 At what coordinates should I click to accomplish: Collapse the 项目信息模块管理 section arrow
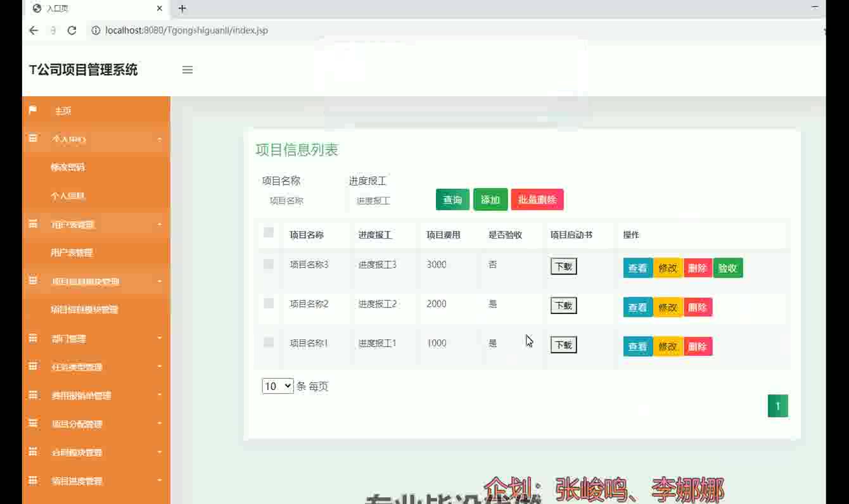pyautogui.click(x=160, y=281)
